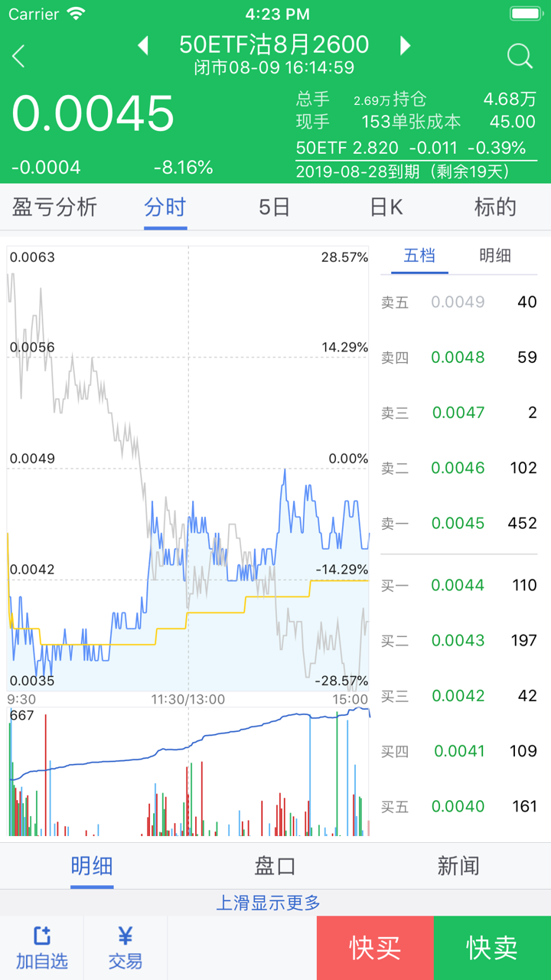Open trading via the yen icon
Image resolution: width=551 pixels, height=980 pixels.
pos(126,936)
